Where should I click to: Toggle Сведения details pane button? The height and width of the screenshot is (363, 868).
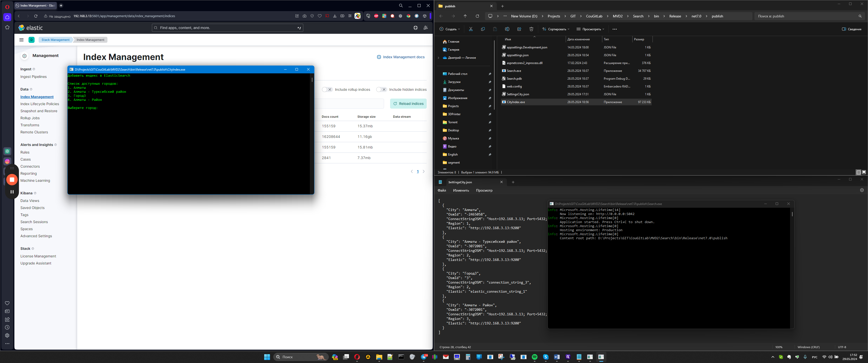[x=851, y=29]
